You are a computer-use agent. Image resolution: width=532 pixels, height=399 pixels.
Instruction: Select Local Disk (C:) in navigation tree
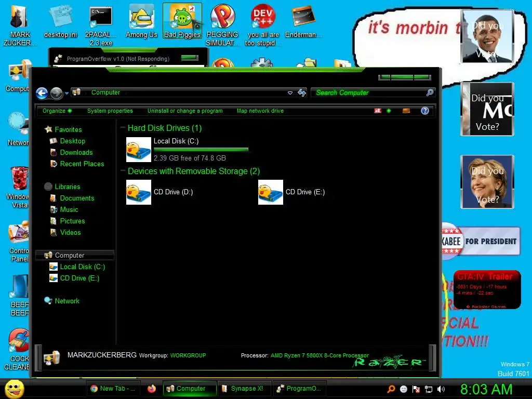click(x=77, y=267)
